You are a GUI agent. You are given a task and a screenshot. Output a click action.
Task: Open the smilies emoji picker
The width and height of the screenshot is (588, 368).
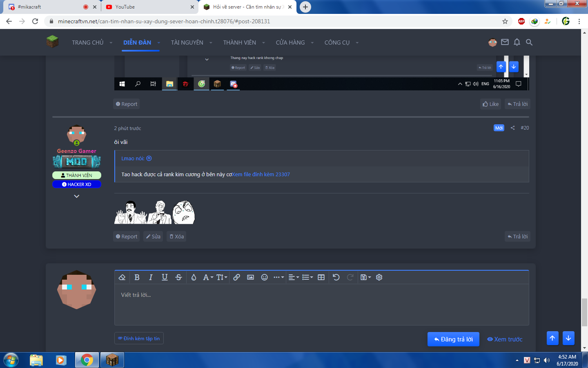click(265, 277)
